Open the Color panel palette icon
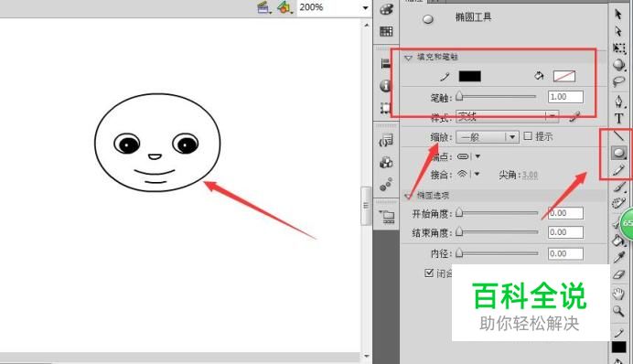Viewport: 633px width, 364px height. (x=386, y=9)
